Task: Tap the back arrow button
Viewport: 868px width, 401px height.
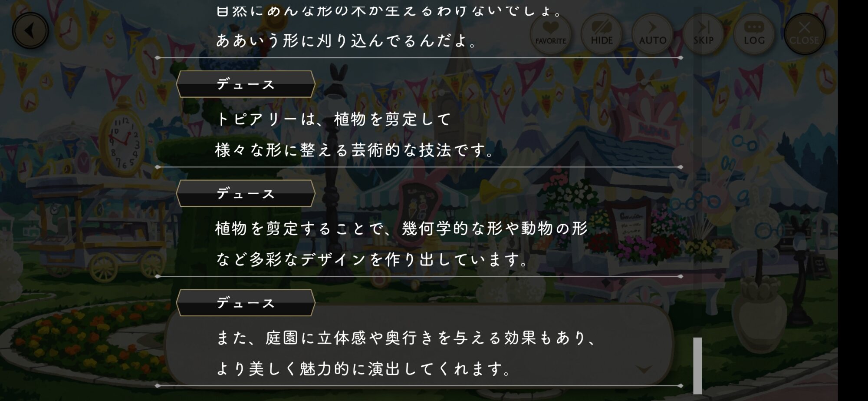Action: point(30,31)
